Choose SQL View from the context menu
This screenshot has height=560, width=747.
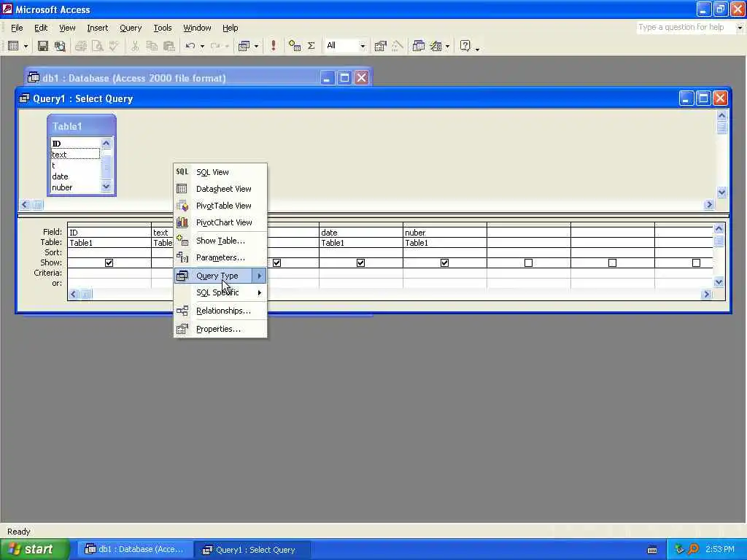(x=220, y=172)
